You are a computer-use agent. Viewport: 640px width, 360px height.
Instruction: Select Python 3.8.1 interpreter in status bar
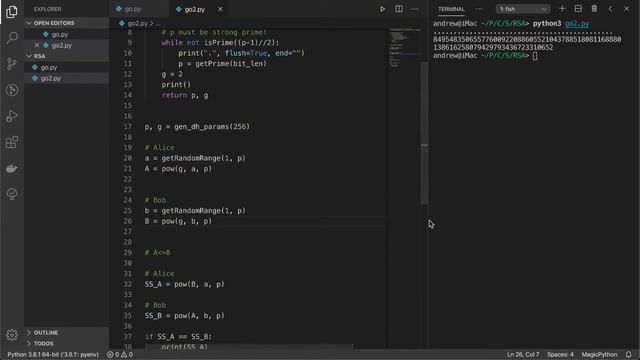53,354
